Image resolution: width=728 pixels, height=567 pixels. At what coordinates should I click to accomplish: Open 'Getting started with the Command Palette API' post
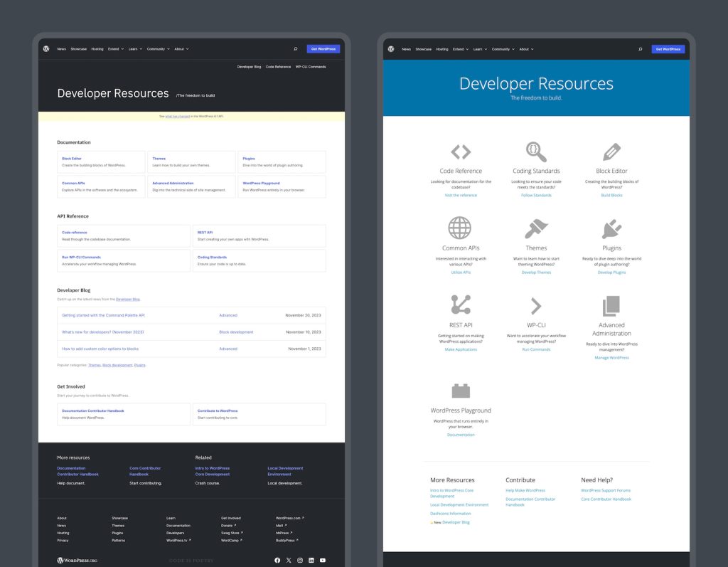tap(103, 315)
